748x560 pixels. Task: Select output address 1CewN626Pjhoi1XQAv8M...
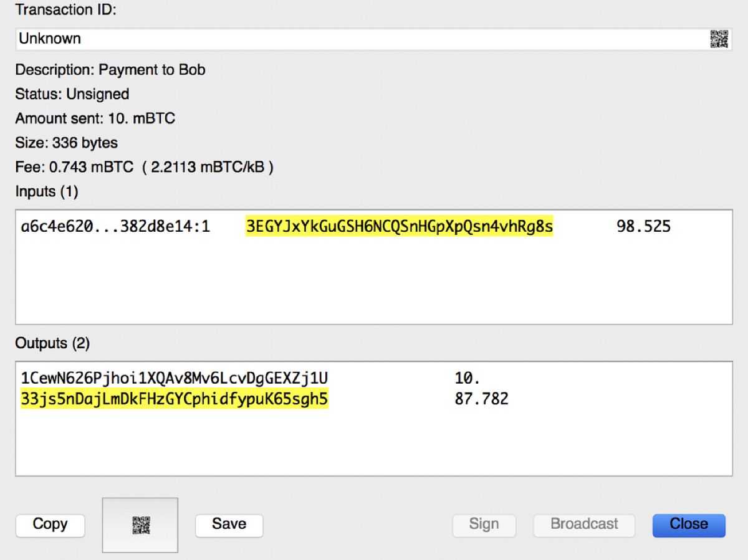(x=175, y=378)
